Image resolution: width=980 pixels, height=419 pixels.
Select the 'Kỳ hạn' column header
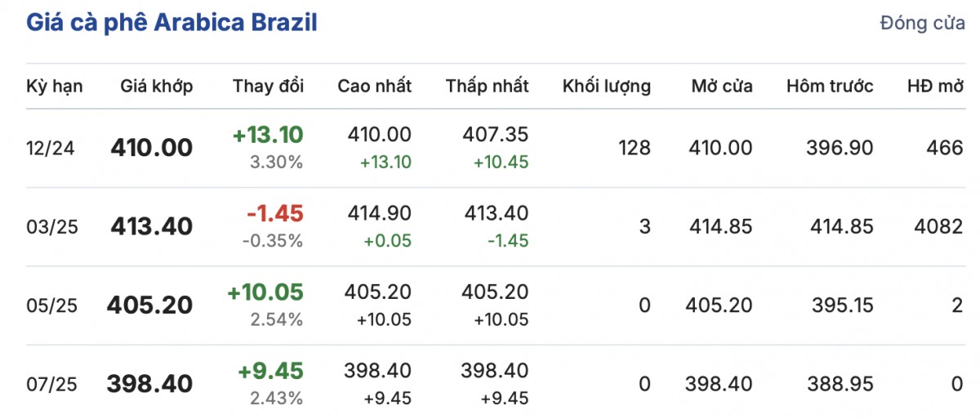(x=54, y=86)
